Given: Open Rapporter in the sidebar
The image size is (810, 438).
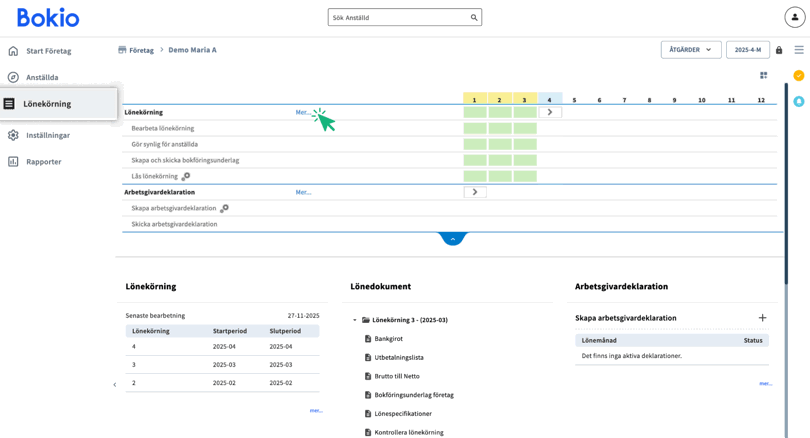Looking at the screenshot, I should [43, 161].
